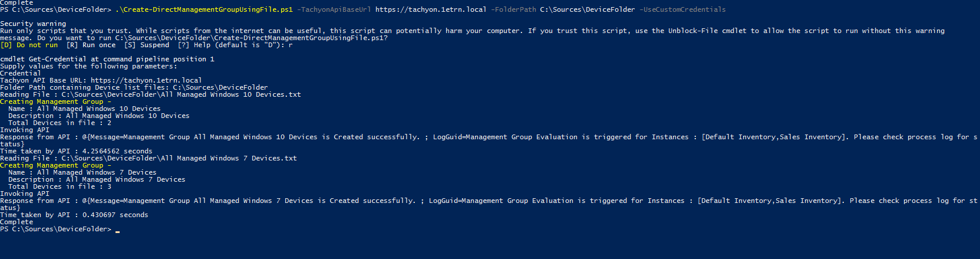
Task: Click the Time taken 4.2564562 seconds line
Action: click(76, 151)
